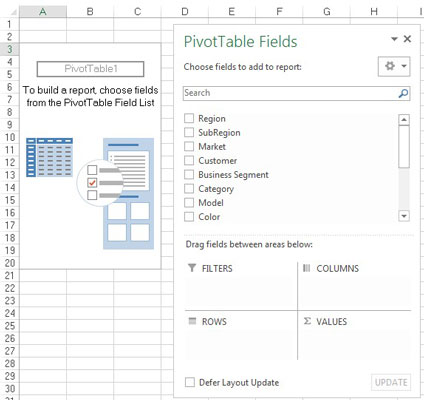
Task: Click the FILTERS area label
Action: pyautogui.click(x=217, y=268)
